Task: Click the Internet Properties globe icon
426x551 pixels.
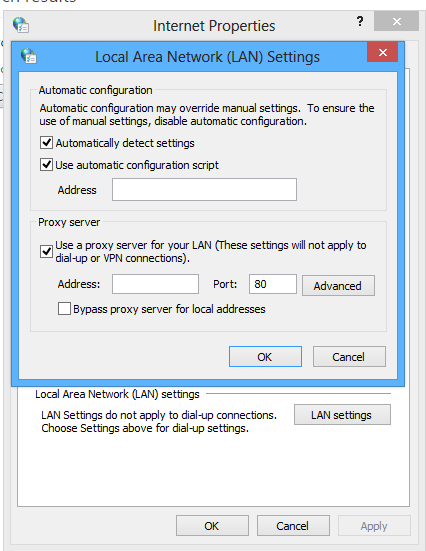Action: tap(21, 25)
